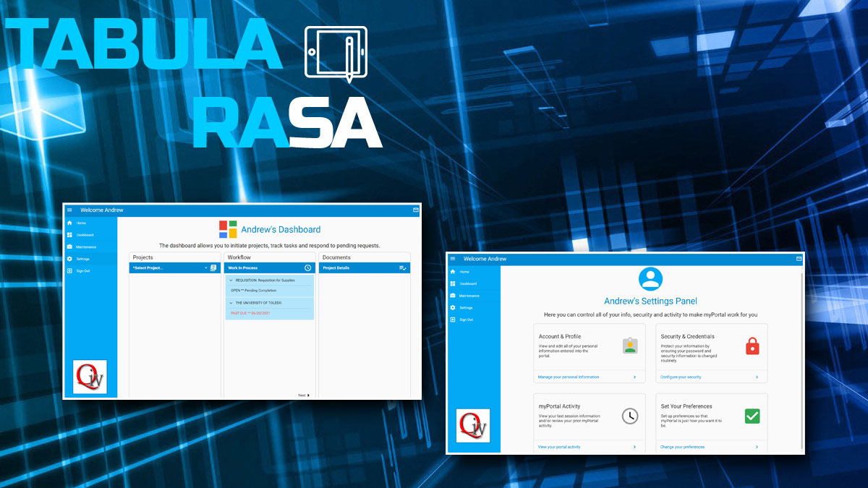
Task: Click the Settings gear icon in the Settings Panel window
Action: coord(453,307)
